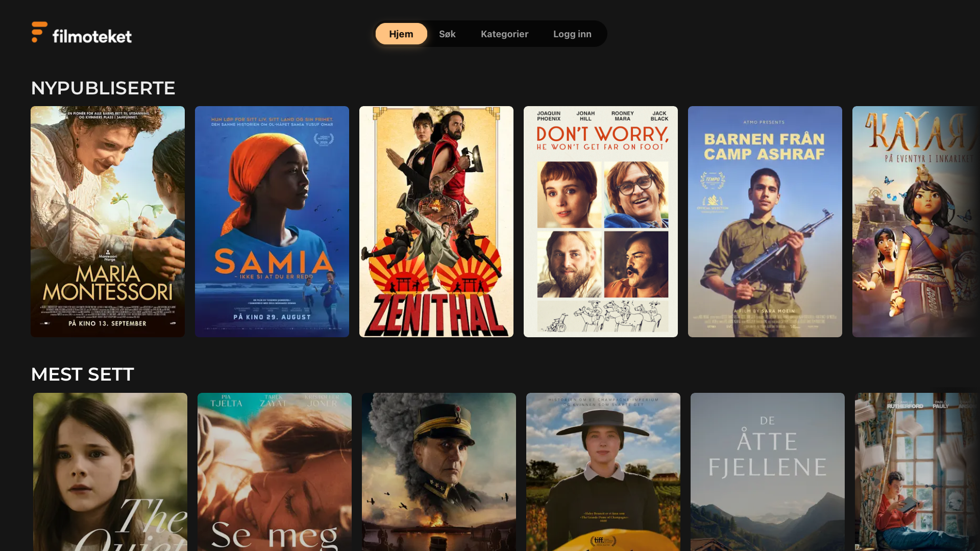980x551 pixels.
Task: Select the Zenithal movie poster
Action: click(436, 221)
